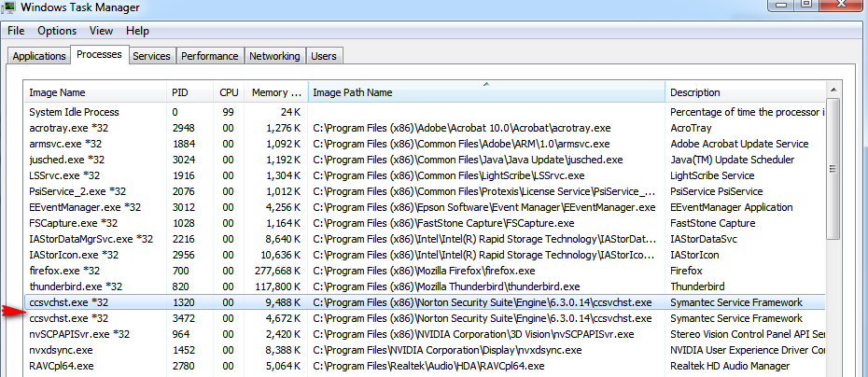Open the Performance tab
The height and width of the screenshot is (377, 868).
pos(209,56)
